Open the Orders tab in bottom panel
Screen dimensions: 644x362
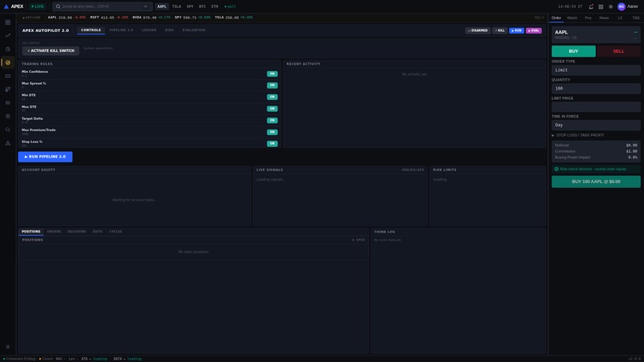(x=54, y=232)
